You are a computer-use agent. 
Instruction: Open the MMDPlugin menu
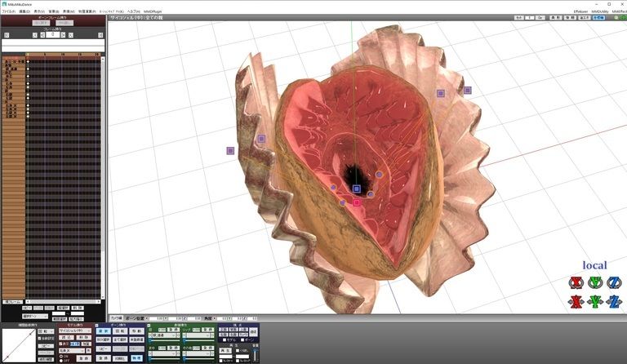click(x=153, y=11)
